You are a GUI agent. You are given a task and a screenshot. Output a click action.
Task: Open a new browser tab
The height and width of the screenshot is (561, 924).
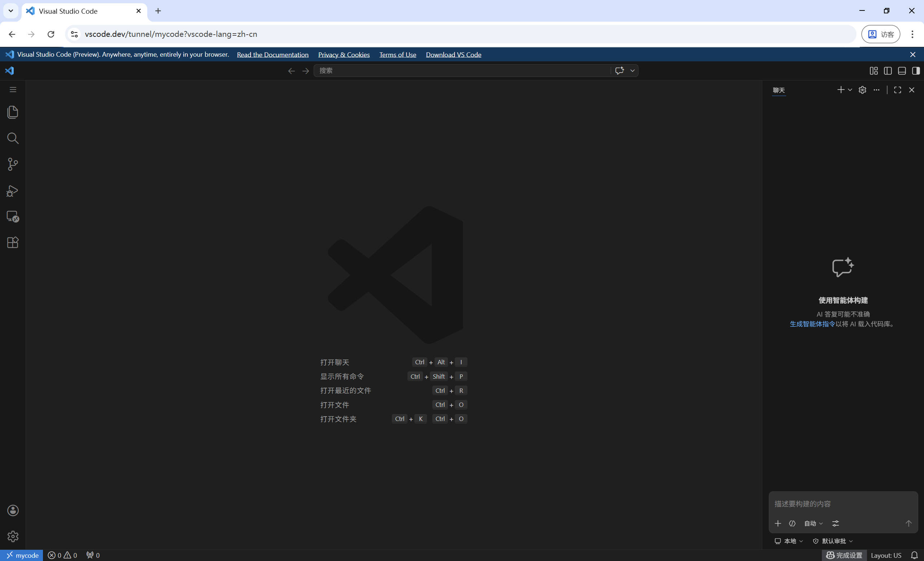coord(158,11)
